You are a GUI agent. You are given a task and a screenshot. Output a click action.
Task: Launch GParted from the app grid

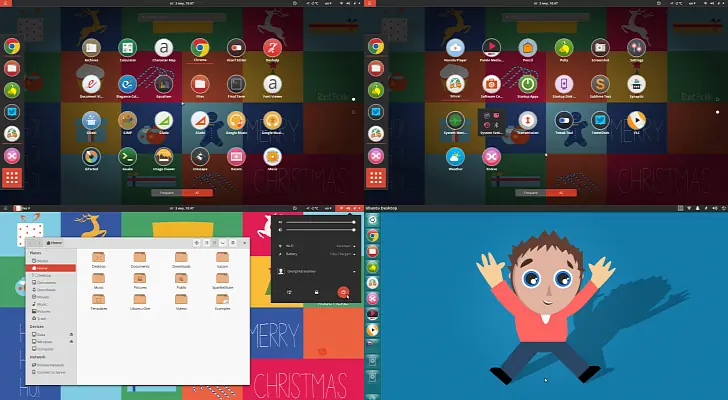point(91,157)
